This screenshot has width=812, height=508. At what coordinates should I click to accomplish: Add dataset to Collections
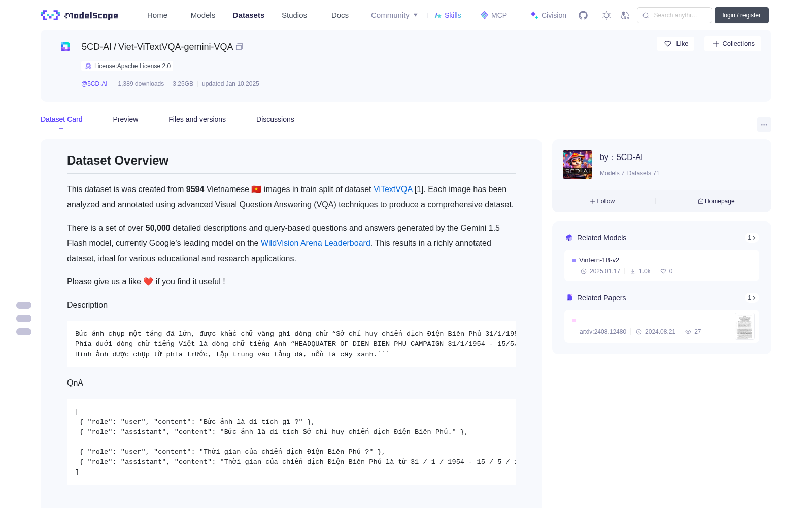[733, 44]
